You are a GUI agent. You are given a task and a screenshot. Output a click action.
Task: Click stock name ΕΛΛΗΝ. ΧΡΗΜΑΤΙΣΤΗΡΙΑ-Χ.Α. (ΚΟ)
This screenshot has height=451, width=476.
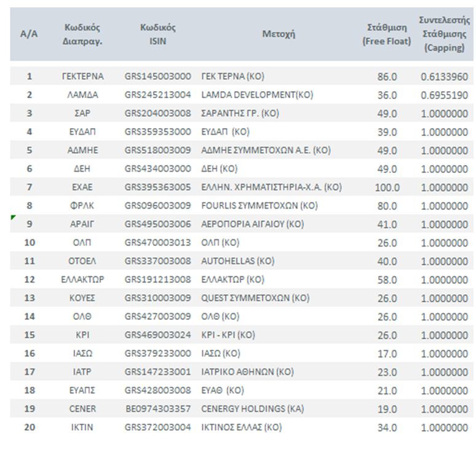pos(271,187)
